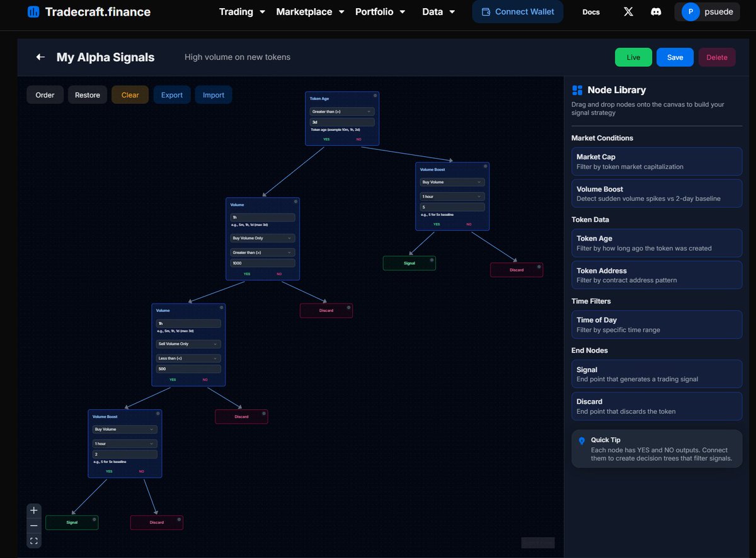Click the grey dot on Token Age node
756x558 pixels.
375,95
